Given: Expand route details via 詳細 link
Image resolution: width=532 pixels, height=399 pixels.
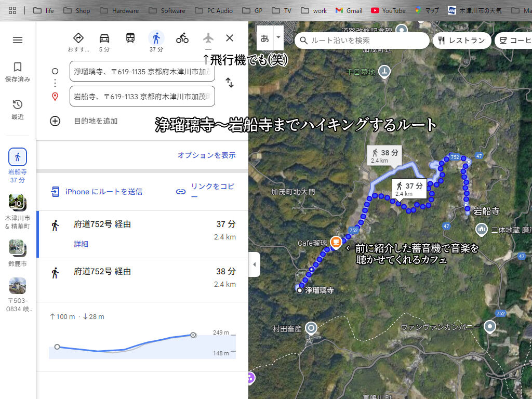Looking at the screenshot, I should coord(81,244).
